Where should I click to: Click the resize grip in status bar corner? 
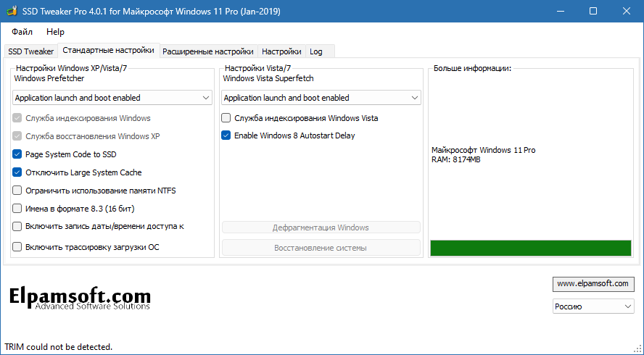[x=638, y=349]
